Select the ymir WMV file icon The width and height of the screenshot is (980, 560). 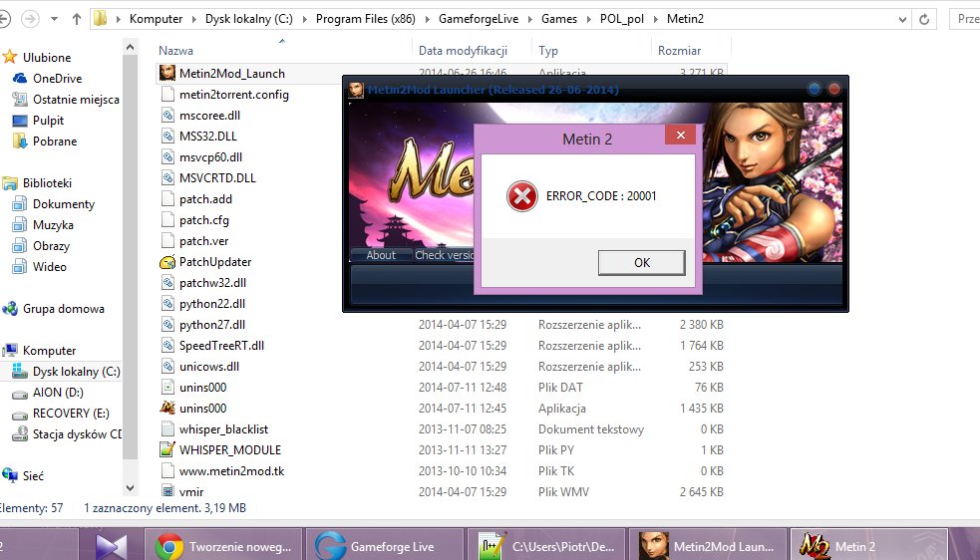point(166,491)
